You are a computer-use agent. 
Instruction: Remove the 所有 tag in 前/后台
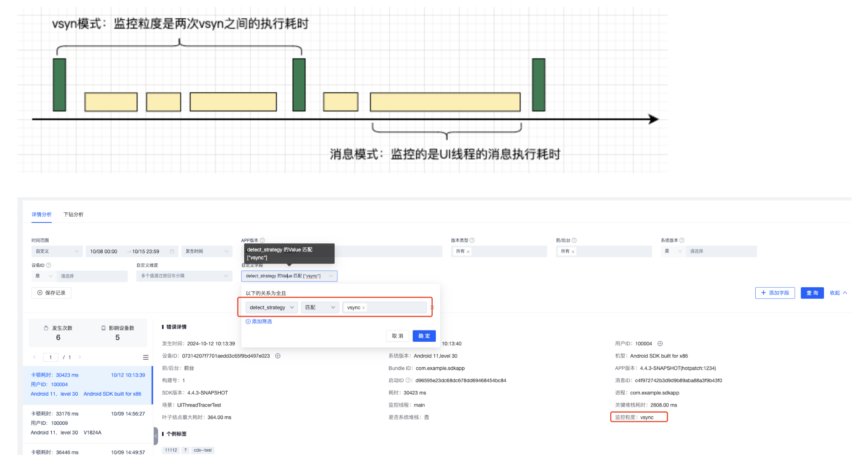[573, 252]
